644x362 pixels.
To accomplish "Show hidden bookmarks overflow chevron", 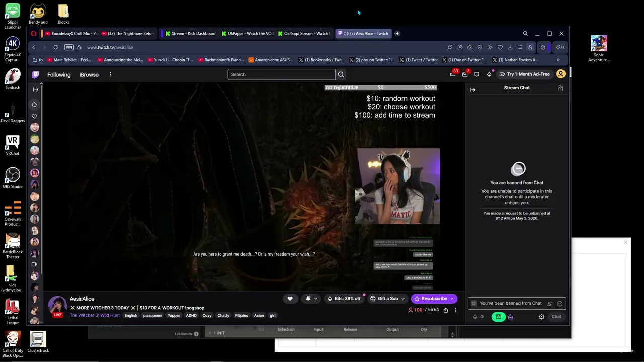I will click(558, 60).
